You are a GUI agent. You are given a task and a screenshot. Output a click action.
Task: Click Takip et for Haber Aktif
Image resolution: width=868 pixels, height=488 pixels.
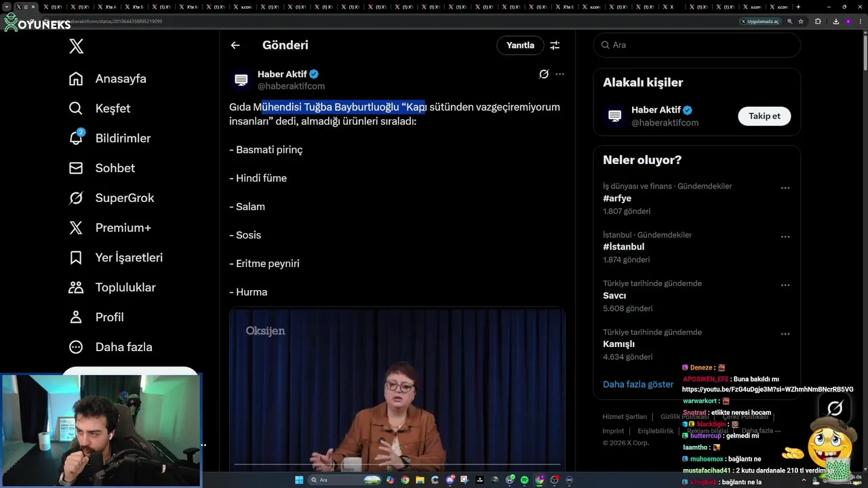[764, 116]
